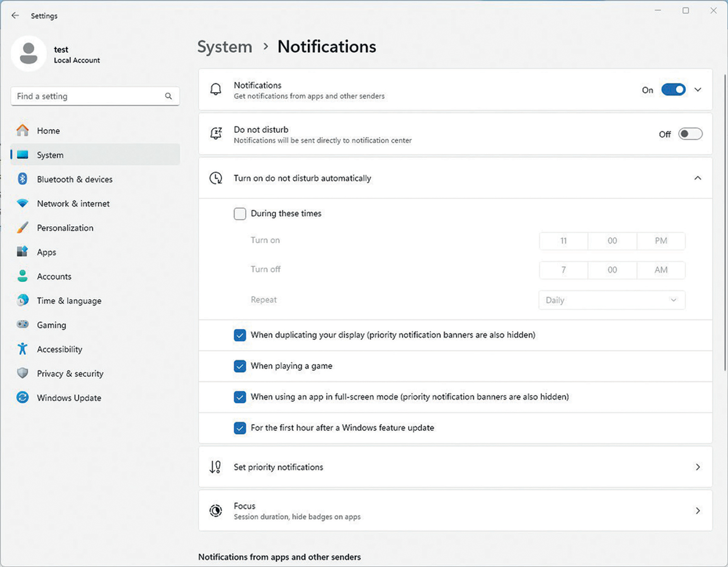Go to Network & internet settings

73,204
